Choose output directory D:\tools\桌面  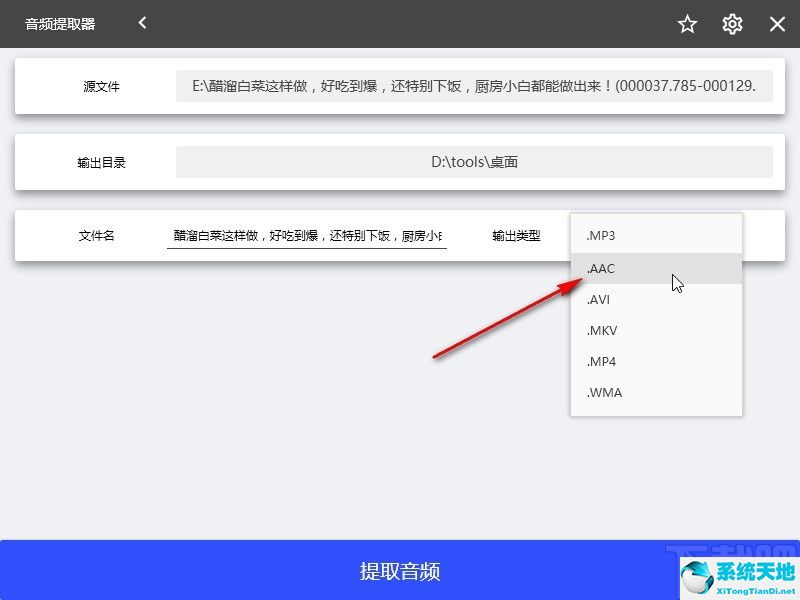474,162
